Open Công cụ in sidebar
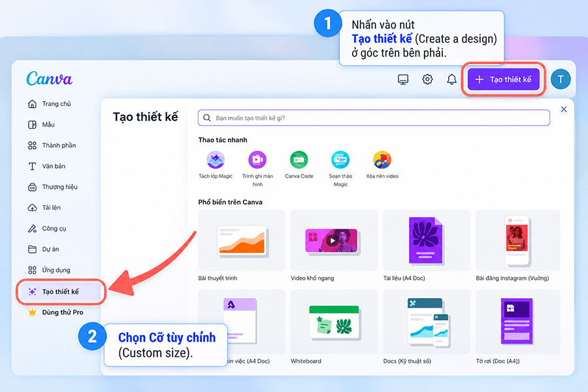The image size is (588, 392). [47, 229]
